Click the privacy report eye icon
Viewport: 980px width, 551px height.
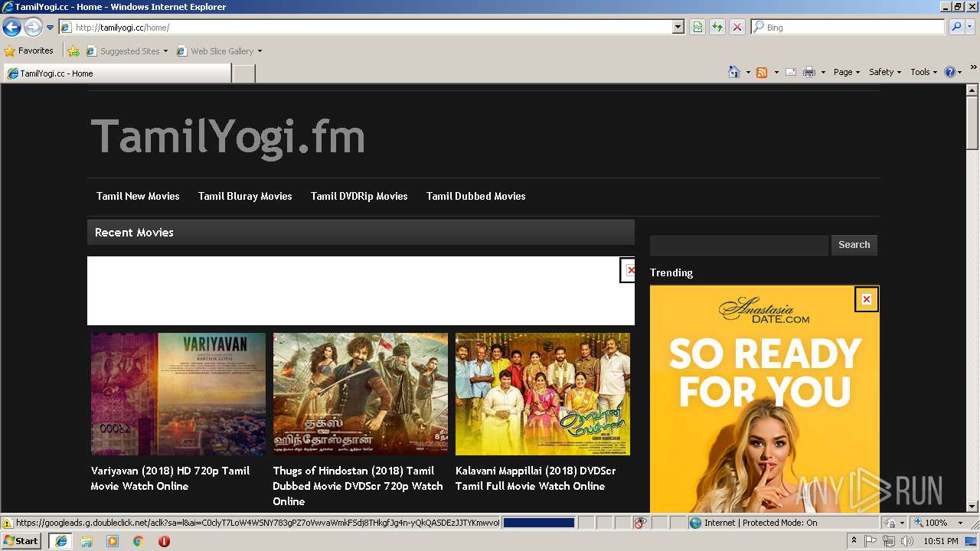coord(640,523)
